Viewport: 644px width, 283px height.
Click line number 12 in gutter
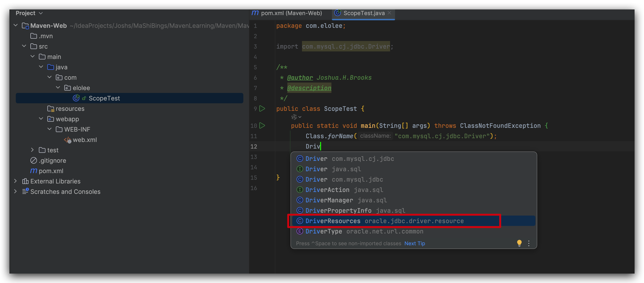pos(253,146)
